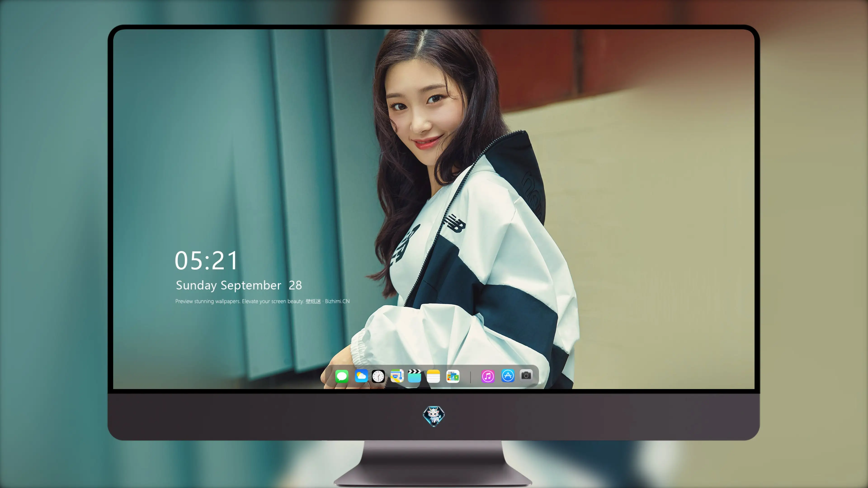Click the dragon logo on monitor chin
868x488 pixels.
tap(434, 416)
